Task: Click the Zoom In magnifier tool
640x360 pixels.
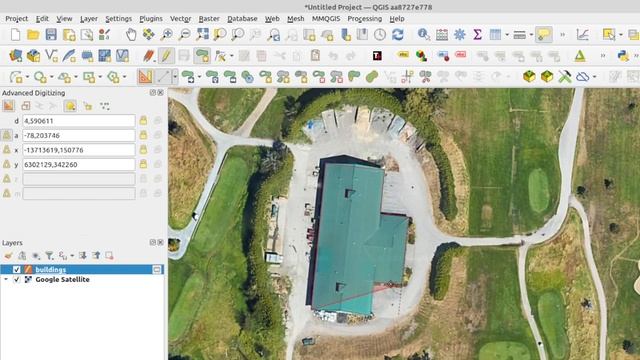Action: click(166, 35)
